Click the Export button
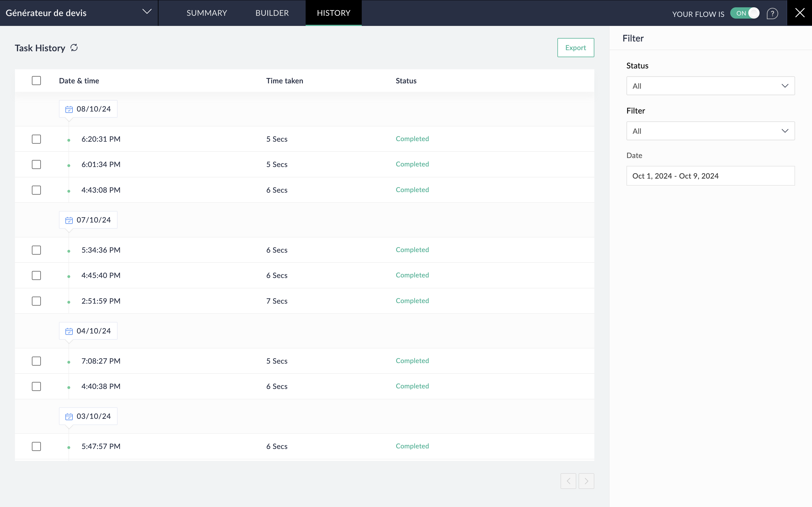The image size is (812, 507). click(575, 48)
